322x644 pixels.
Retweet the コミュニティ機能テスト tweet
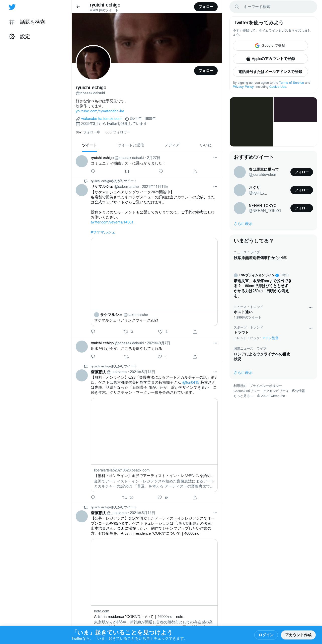click(127, 171)
